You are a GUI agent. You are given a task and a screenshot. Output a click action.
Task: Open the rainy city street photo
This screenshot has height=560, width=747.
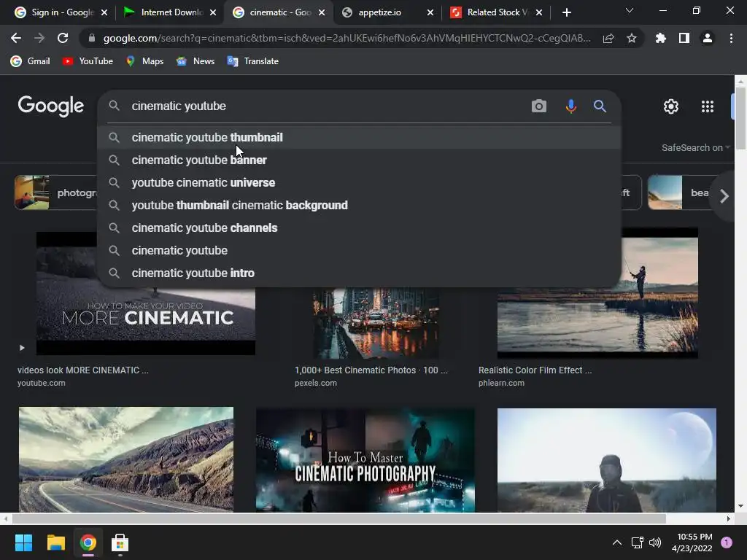[376, 322]
